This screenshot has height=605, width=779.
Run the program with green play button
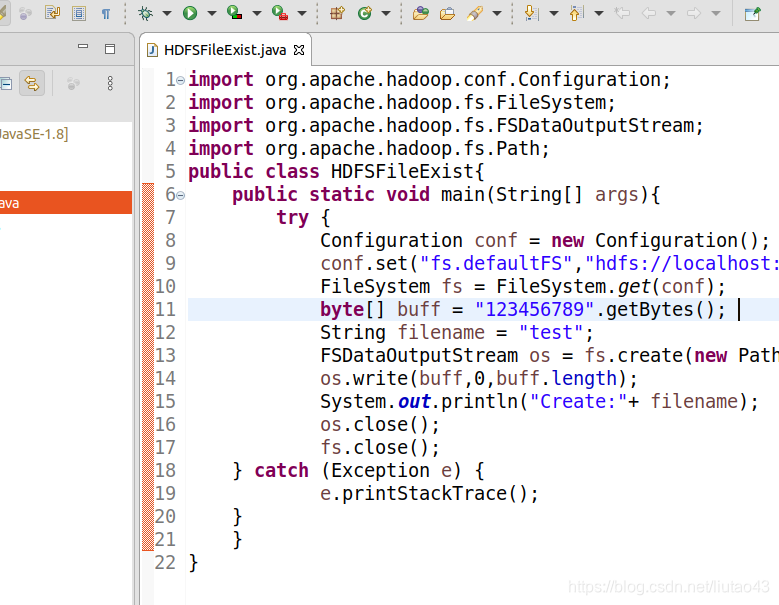click(189, 13)
